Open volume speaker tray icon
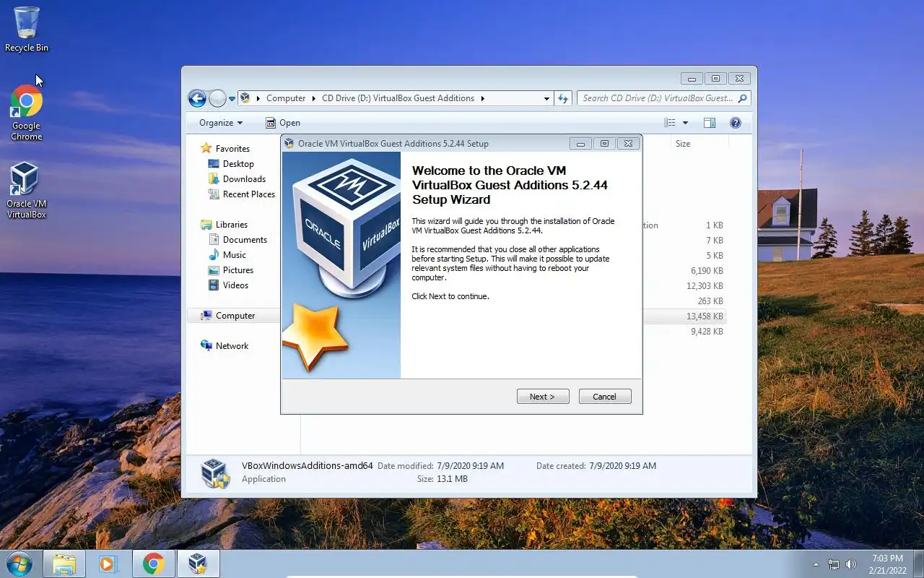This screenshot has height=578, width=924. (x=851, y=564)
